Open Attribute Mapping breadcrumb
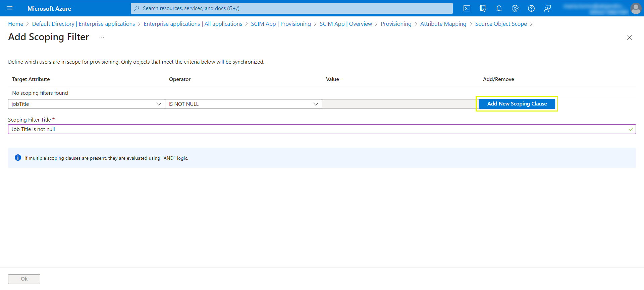This screenshot has height=290, width=644. pos(443,24)
